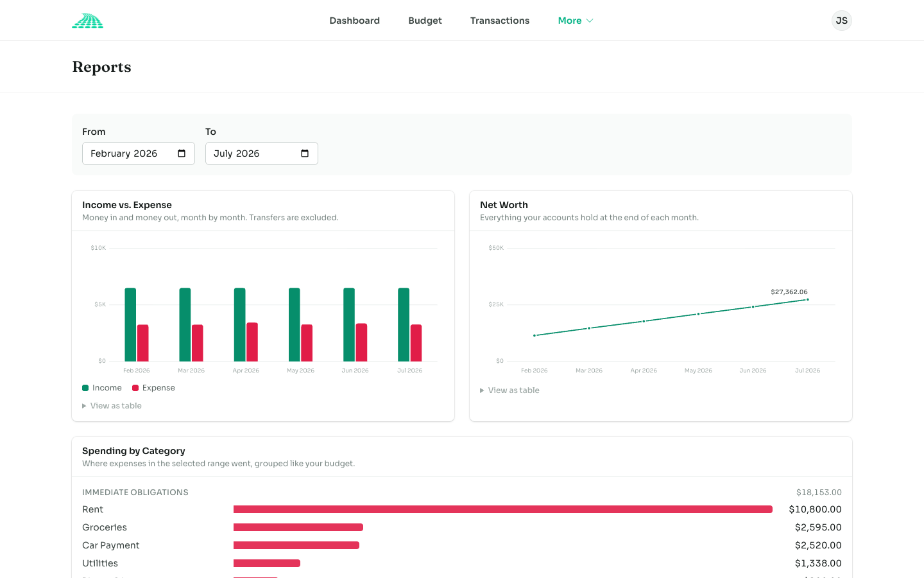Image resolution: width=924 pixels, height=578 pixels.
Task: Click the $18,153.00 group total
Action: click(x=819, y=493)
